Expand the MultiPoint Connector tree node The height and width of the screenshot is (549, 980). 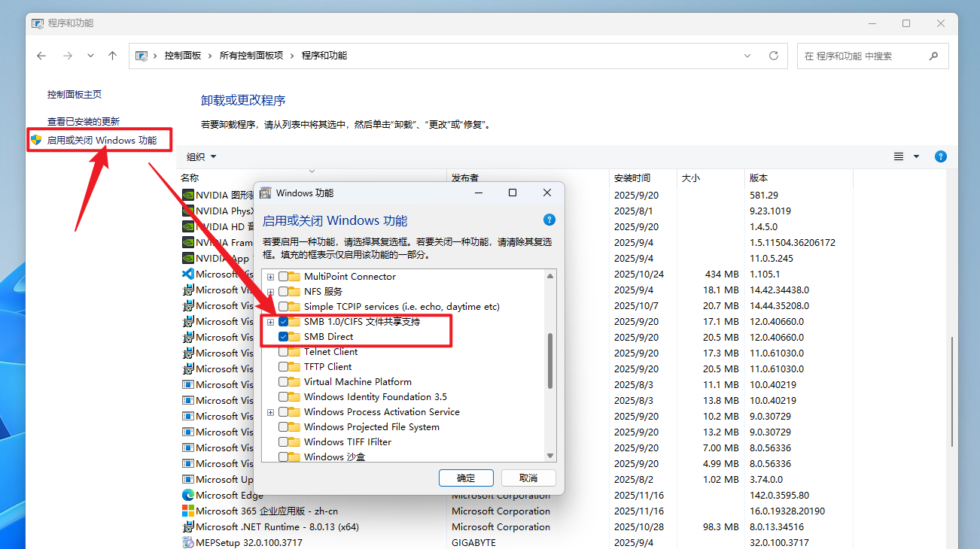point(270,276)
